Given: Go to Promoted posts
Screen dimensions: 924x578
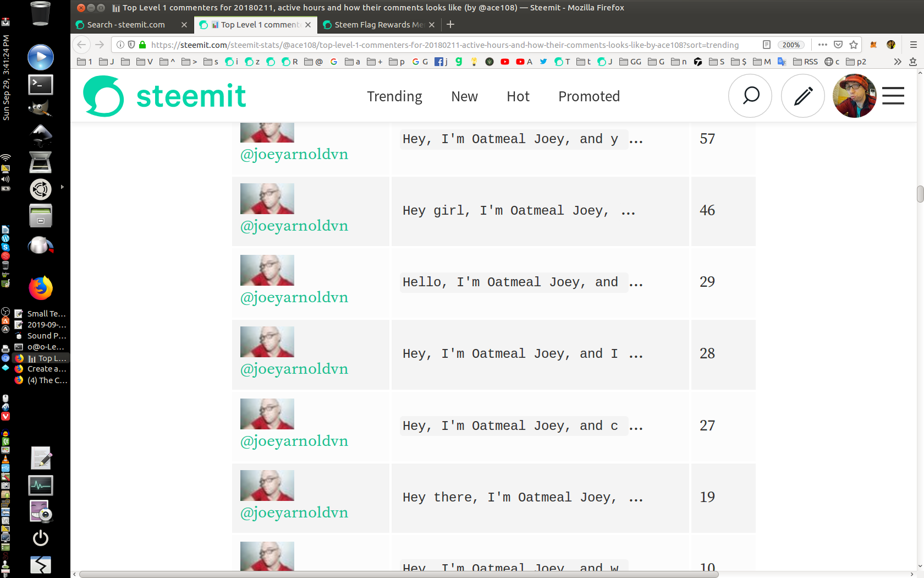Looking at the screenshot, I should pos(589,96).
